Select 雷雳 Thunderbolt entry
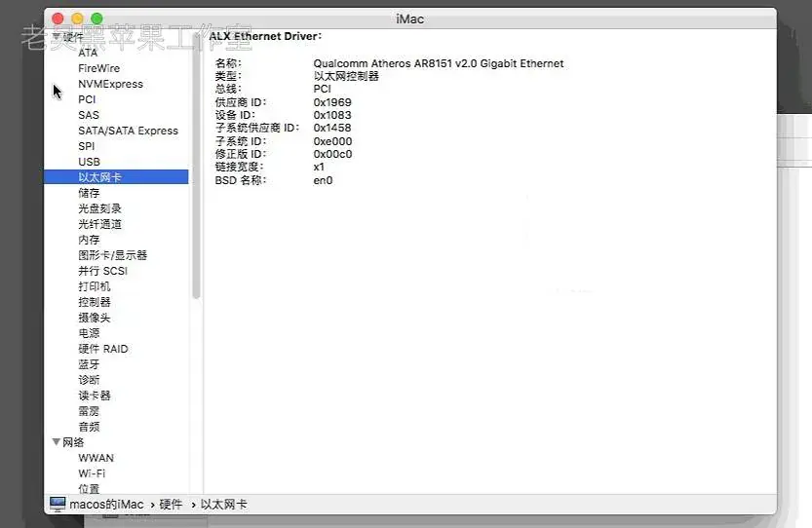The height and width of the screenshot is (528, 812). (89, 411)
